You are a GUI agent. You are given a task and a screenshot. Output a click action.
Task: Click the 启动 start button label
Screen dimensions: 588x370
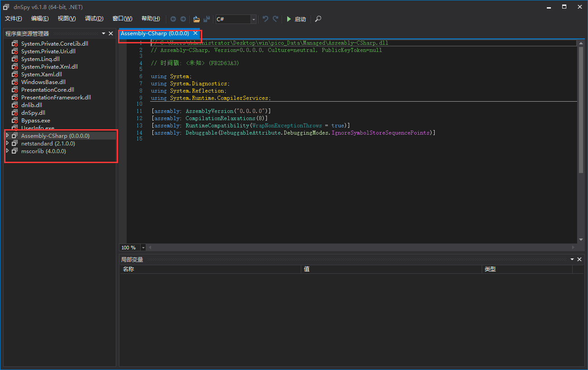(300, 19)
